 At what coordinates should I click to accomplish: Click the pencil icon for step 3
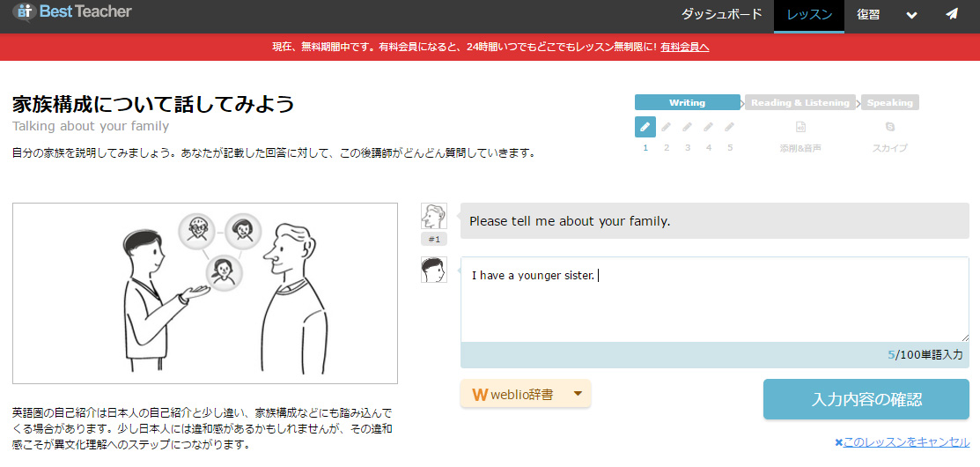[x=688, y=127]
